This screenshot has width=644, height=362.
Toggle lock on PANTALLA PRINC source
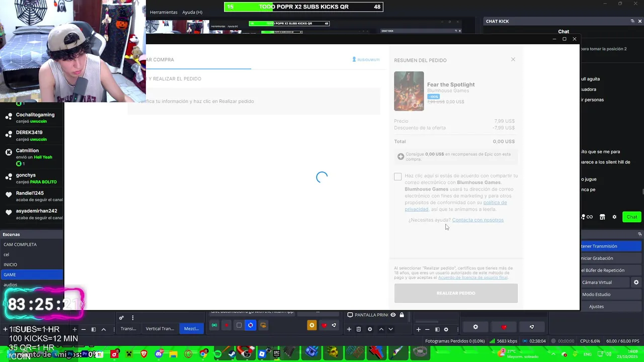tap(401, 315)
